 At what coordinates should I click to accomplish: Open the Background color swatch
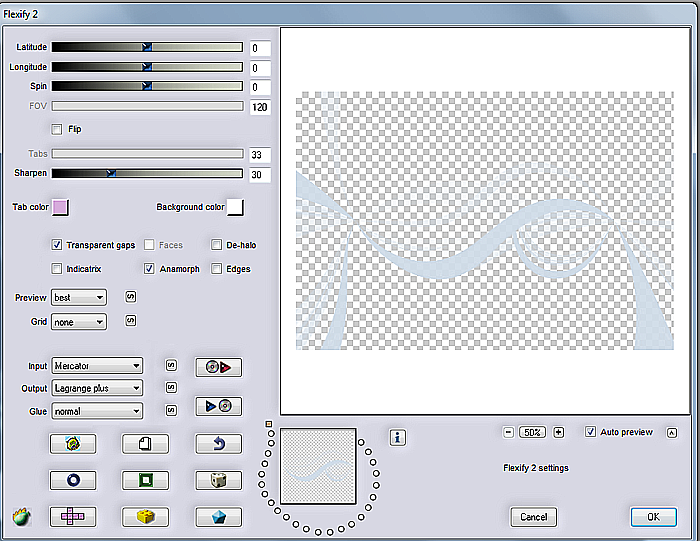(235, 208)
